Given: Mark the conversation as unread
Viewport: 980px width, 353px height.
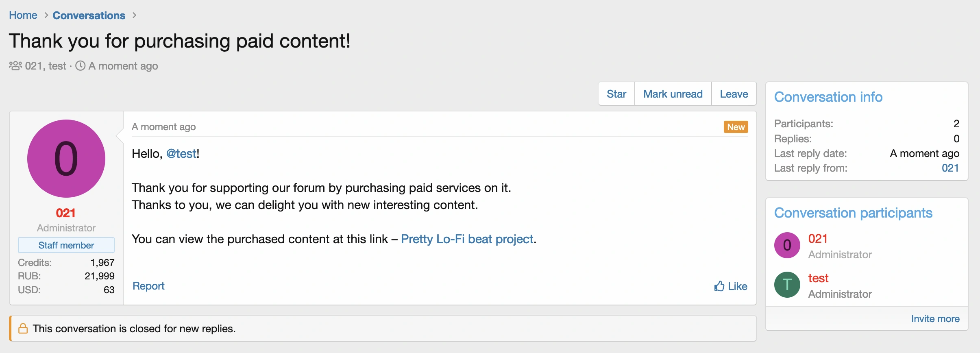Looking at the screenshot, I should point(673,94).
